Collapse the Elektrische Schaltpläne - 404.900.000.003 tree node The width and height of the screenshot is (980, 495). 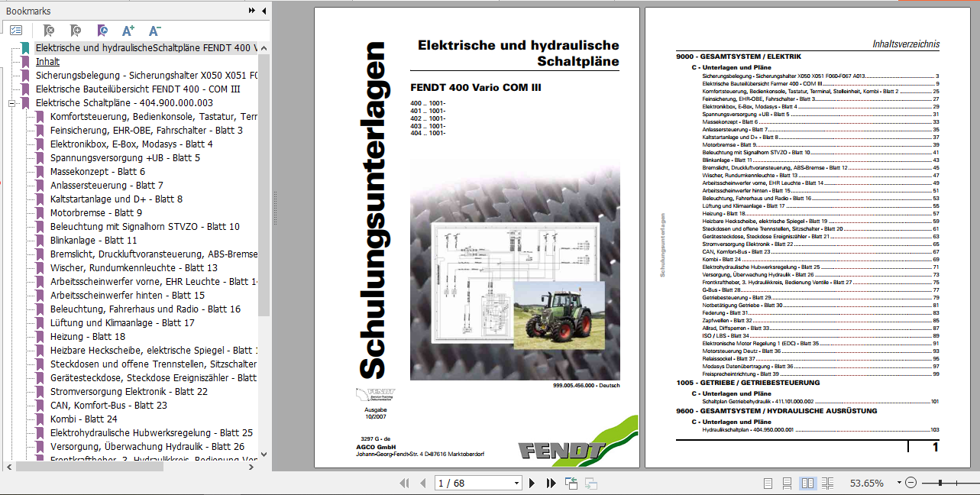coord(11,102)
